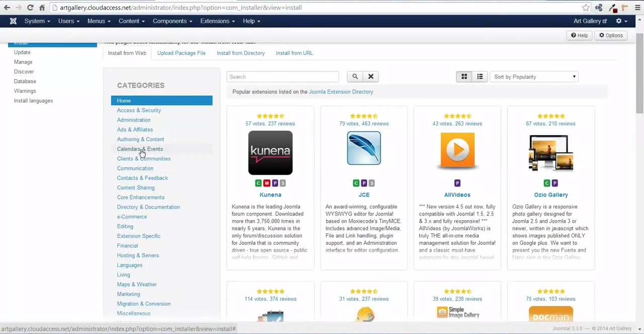Switch to list view layout
Image resolution: width=644 pixels, height=334 pixels.
[480, 77]
